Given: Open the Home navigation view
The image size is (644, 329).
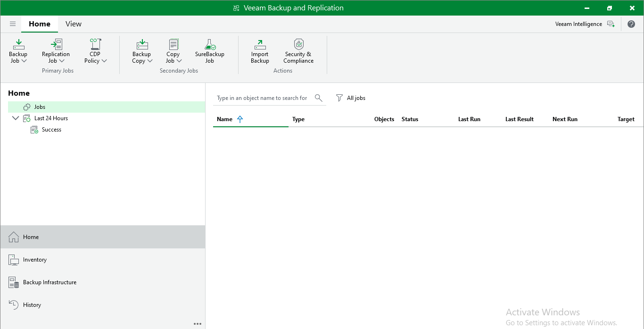Looking at the screenshot, I should pyautogui.click(x=103, y=237).
